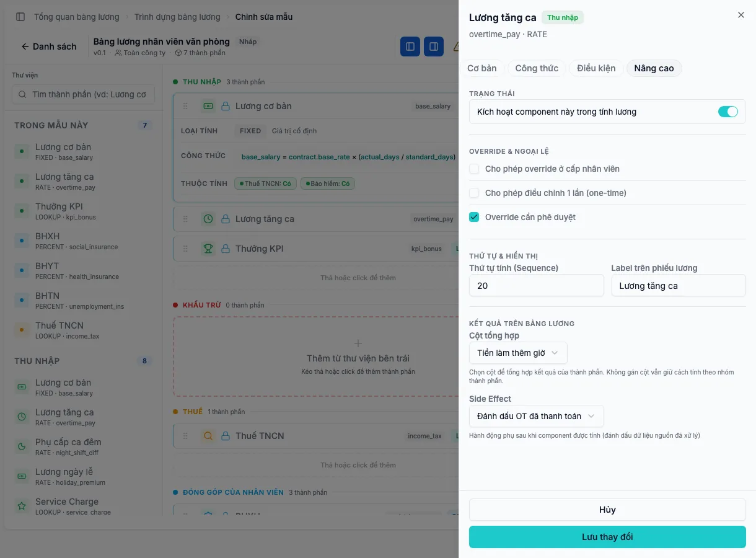
Task: Click trophy icon on Thưởng KPI row
Action: 208,249
